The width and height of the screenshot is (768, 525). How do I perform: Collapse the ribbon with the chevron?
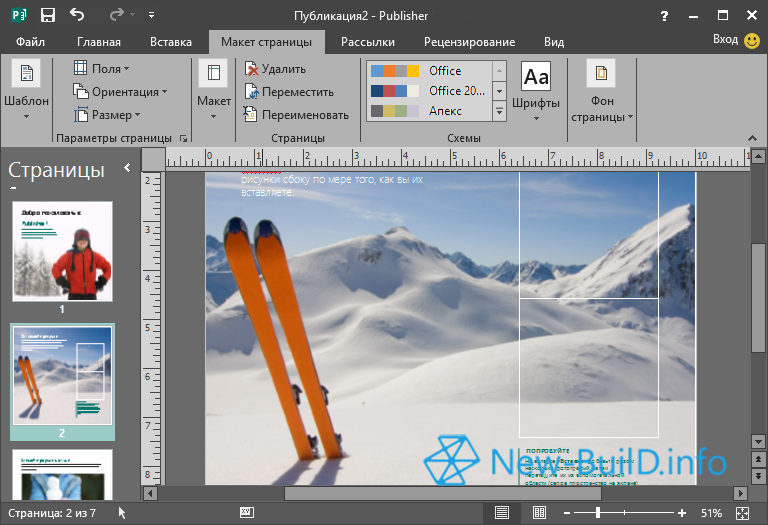[x=752, y=139]
